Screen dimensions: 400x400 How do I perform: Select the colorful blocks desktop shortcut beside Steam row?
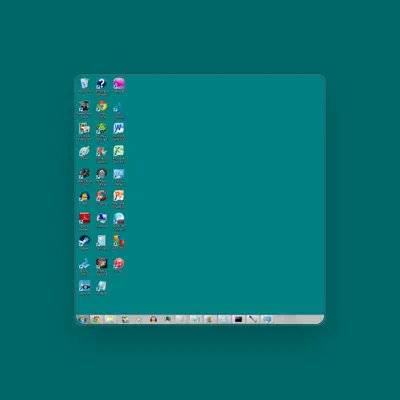tap(119, 241)
